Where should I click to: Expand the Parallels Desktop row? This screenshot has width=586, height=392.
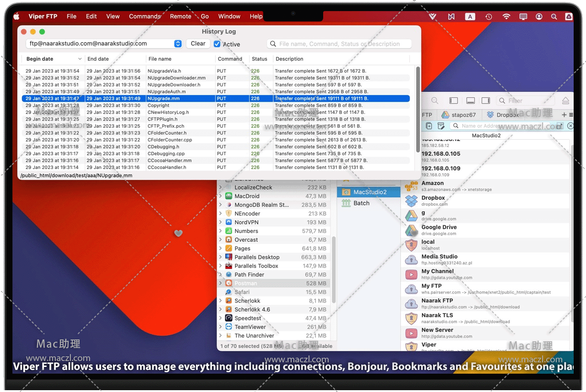221,257
